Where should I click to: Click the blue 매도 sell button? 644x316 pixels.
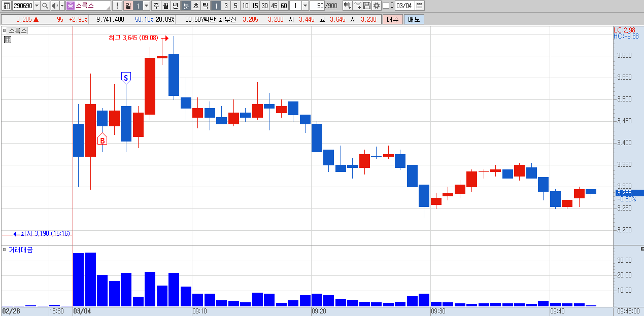pos(414,19)
